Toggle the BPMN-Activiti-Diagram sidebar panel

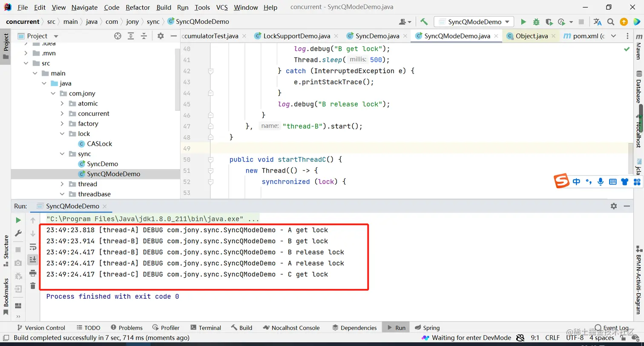638,280
